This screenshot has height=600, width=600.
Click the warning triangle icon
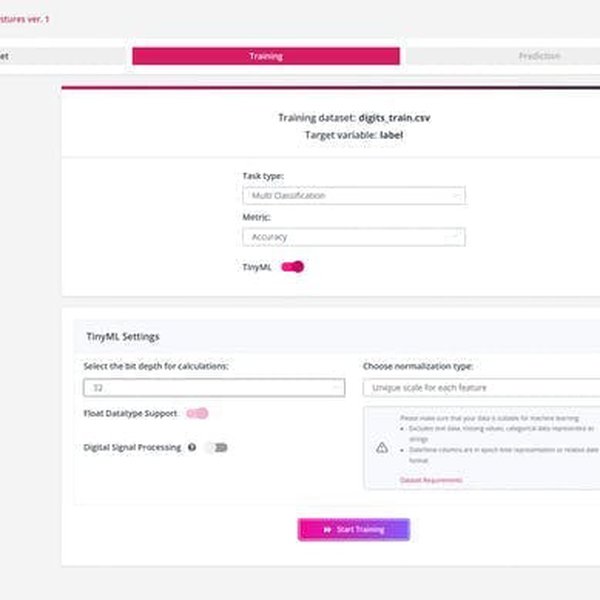click(x=382, y=448)
